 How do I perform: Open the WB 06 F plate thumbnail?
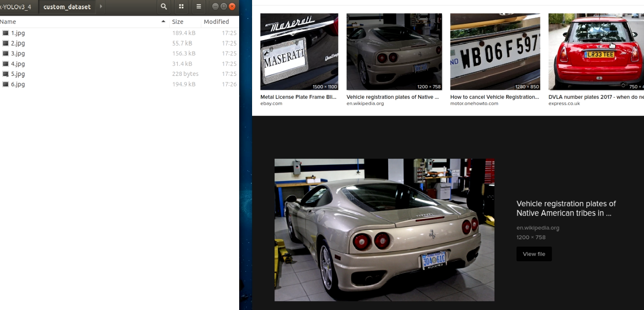495,52
